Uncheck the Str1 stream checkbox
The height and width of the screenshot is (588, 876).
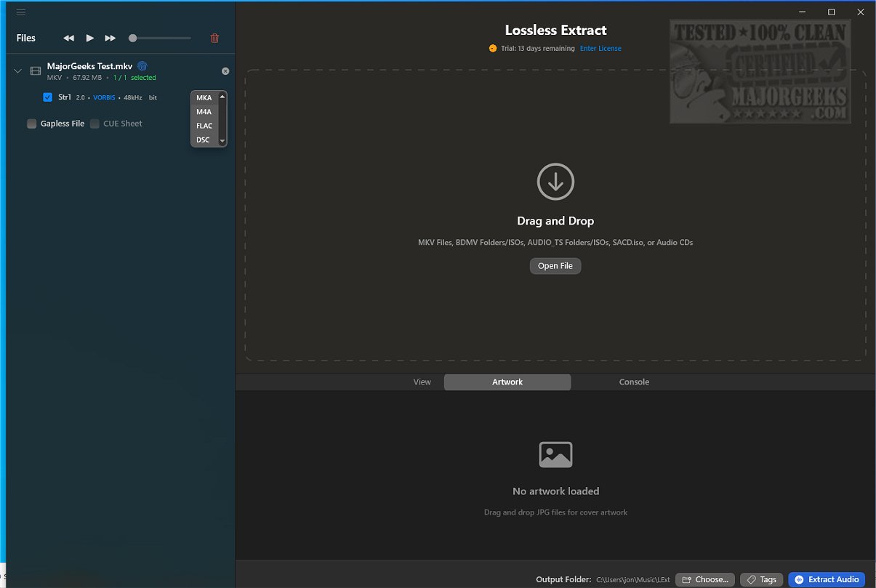(x=48, y=97)
